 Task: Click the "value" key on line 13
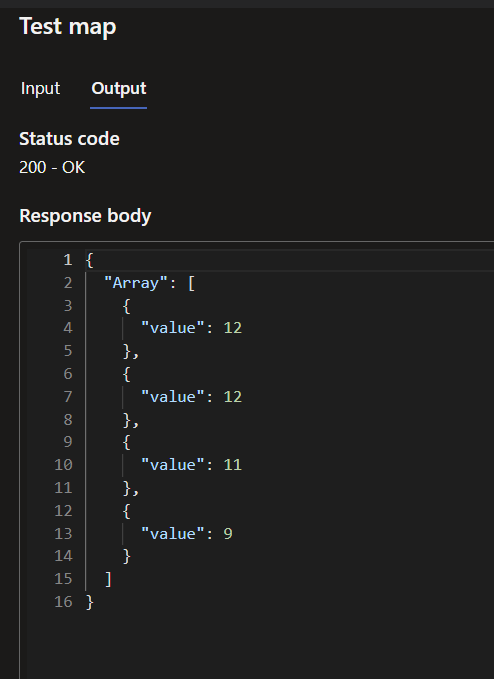(x=172, y=534)
